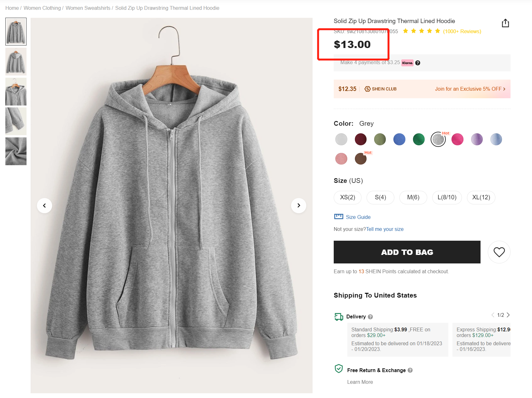532x398 pixels.
Task: Navigate to Women Sweatshirts breadcrumb
Action: [88, 8]
